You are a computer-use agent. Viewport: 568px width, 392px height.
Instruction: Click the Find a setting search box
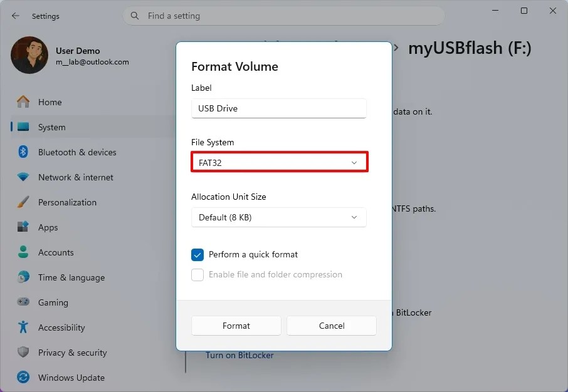point(283,16)
